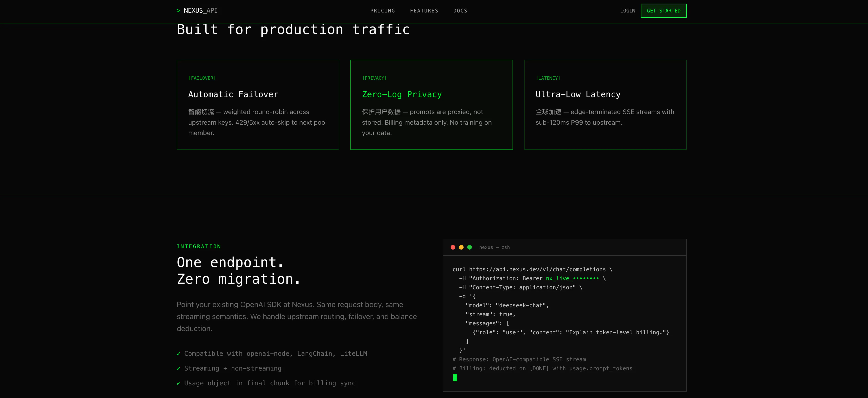The width and height of the screenshot is (868, 398).
Task: Select the Ultra-Low Latency card title
Action: pyautogui.click(x=578, y=94)
